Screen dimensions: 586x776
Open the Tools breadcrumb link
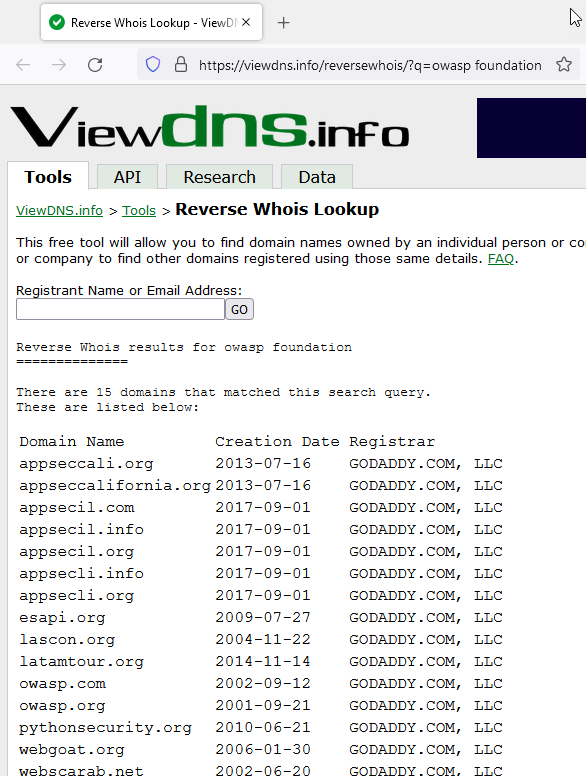coord(139,210)
